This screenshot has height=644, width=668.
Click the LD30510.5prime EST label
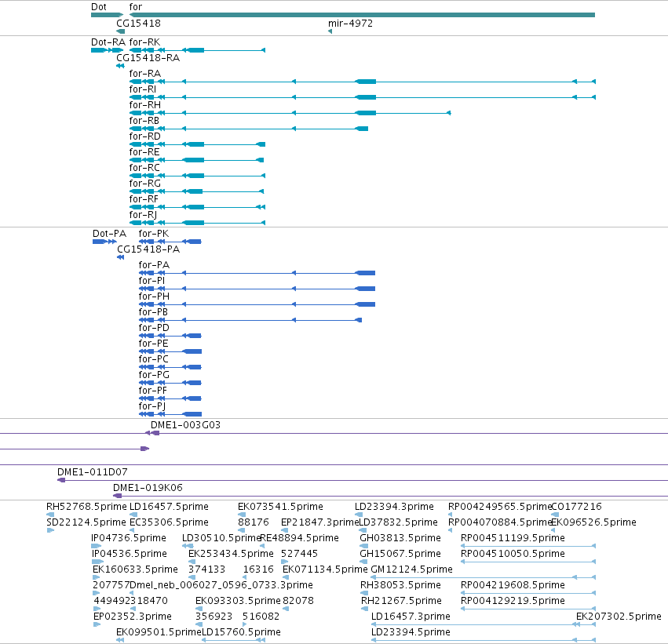[221, 538]
